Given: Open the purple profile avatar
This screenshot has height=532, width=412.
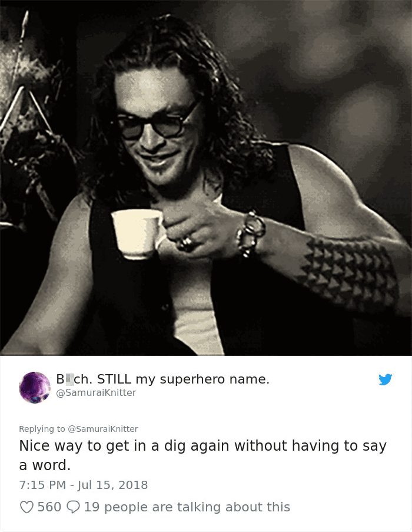Looking at the screenshot, I should click(x=35, y=388).
